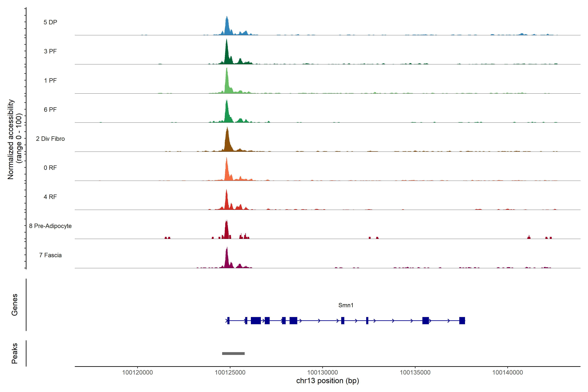Click the Peaks panel label
Image resolution: width=588 pixels, height=392 pixels.
click(x=15, y=353)
